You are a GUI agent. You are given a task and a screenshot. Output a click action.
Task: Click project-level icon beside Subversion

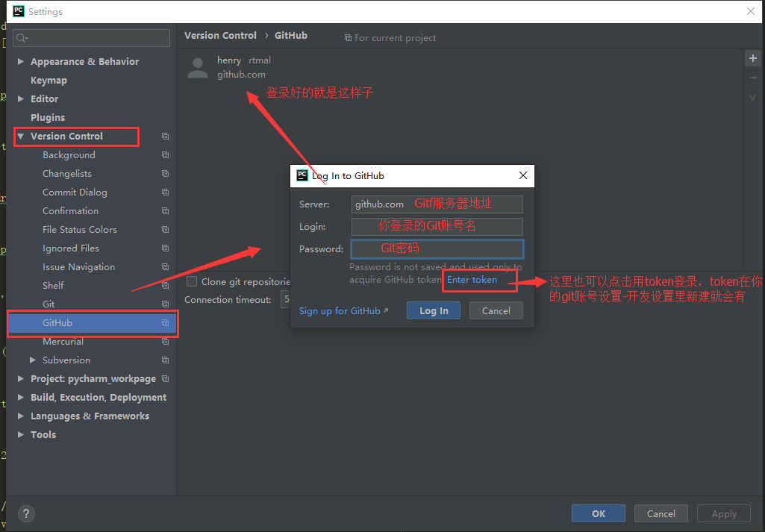point(166,360)
